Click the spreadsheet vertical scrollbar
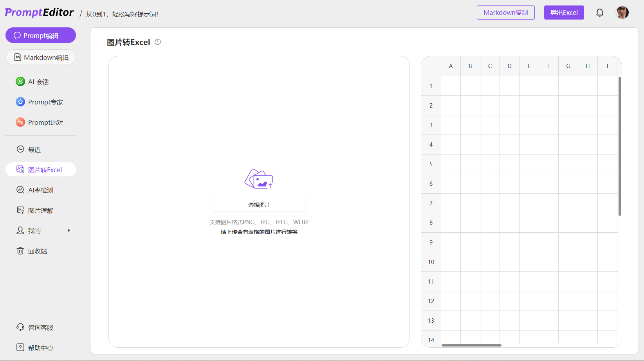This screenshot has height=361, width=644. [x=619, y=146]
